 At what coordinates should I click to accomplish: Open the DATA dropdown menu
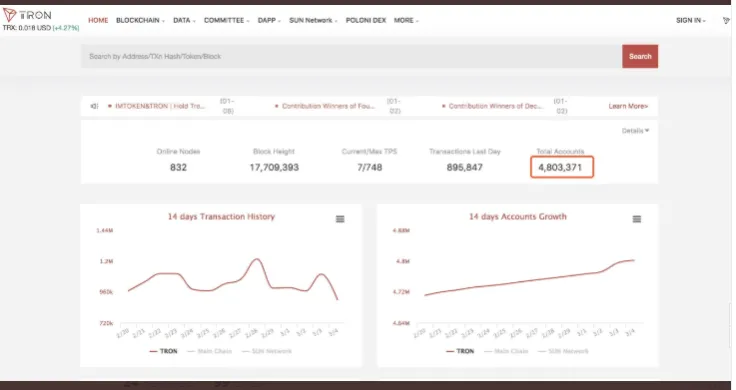184,20
